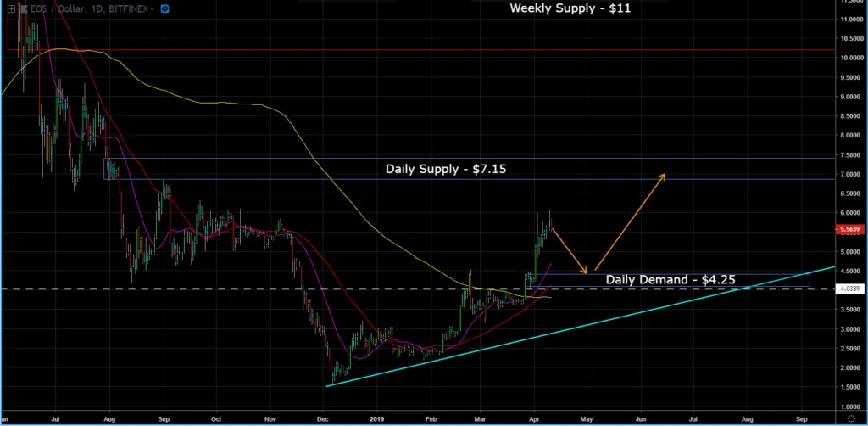Click the 2019 label on time axis
The height and width of the screenshot is (426, 868).
click(x=377, y=419)
